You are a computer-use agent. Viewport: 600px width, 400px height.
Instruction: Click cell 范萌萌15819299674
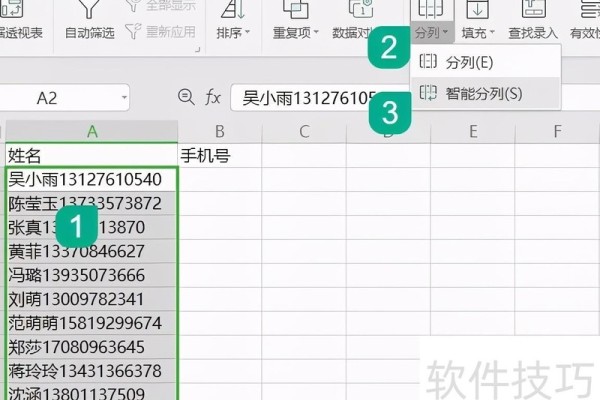(x=92, y=323)
